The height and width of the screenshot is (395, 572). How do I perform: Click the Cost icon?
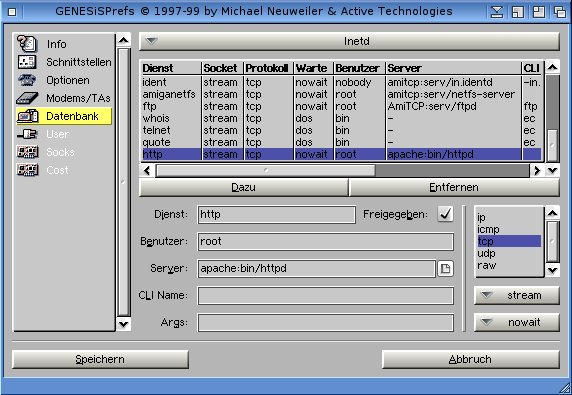(x=27, y=170)
